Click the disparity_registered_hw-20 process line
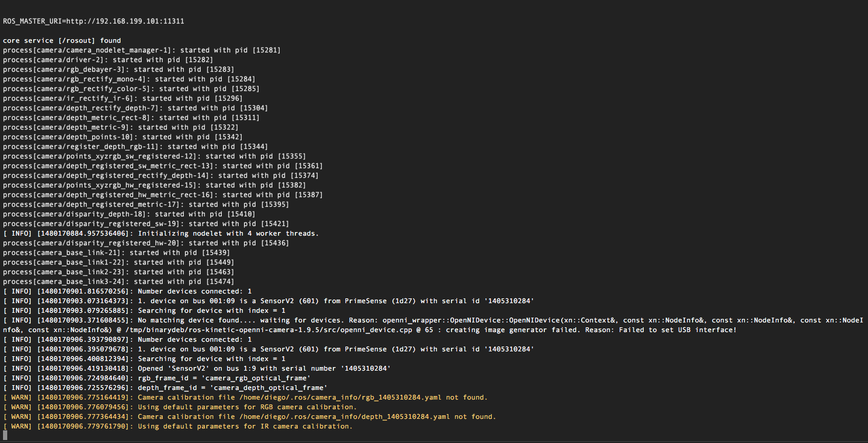This screenshot has width=868, height=443. 146,243
